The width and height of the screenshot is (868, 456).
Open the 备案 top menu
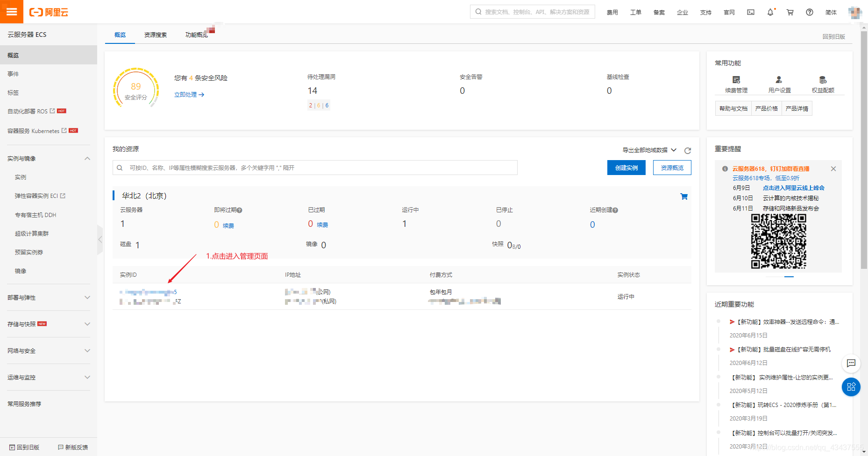(x=659, y=12)
